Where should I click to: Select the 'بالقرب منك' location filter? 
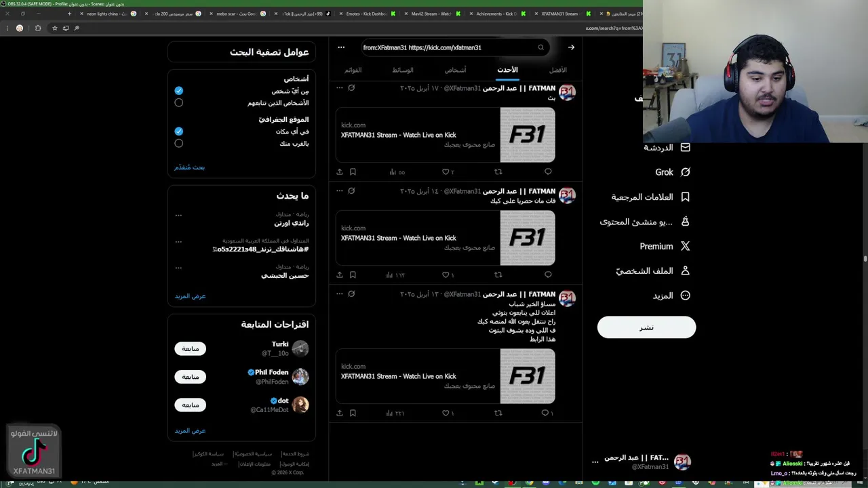coord(179,144)
